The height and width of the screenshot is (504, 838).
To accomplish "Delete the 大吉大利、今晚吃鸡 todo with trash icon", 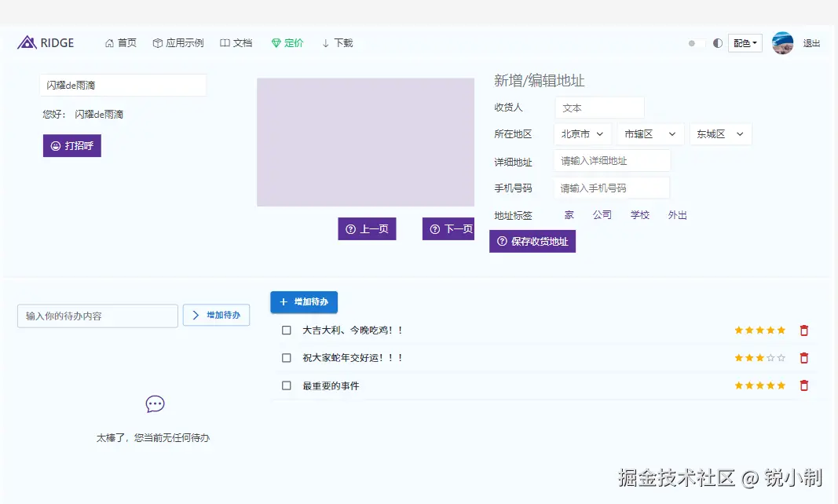I will click(803, 331).
